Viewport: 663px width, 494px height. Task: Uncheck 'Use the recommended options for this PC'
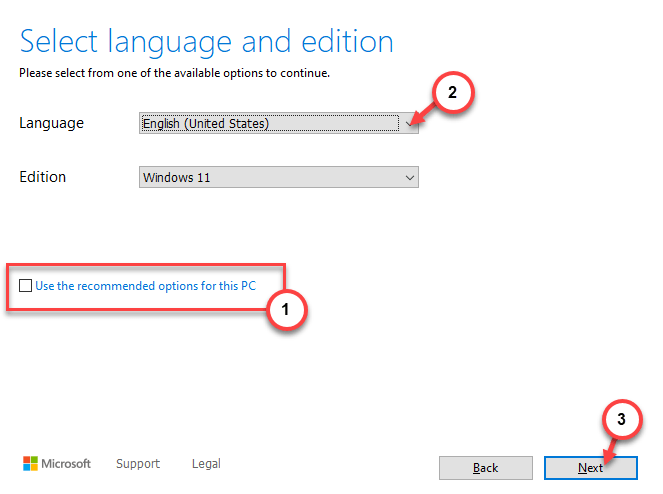[x=25, y=285]
